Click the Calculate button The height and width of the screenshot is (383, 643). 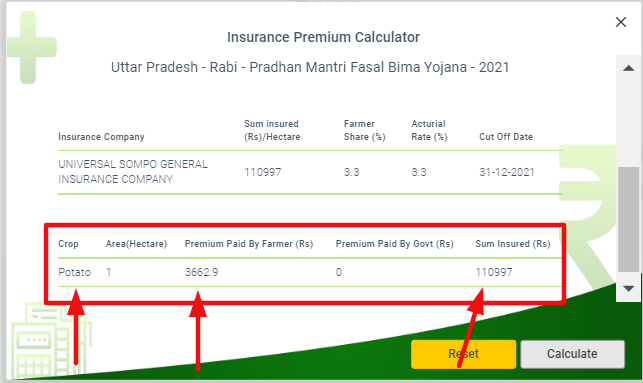[x=572, y=354]
